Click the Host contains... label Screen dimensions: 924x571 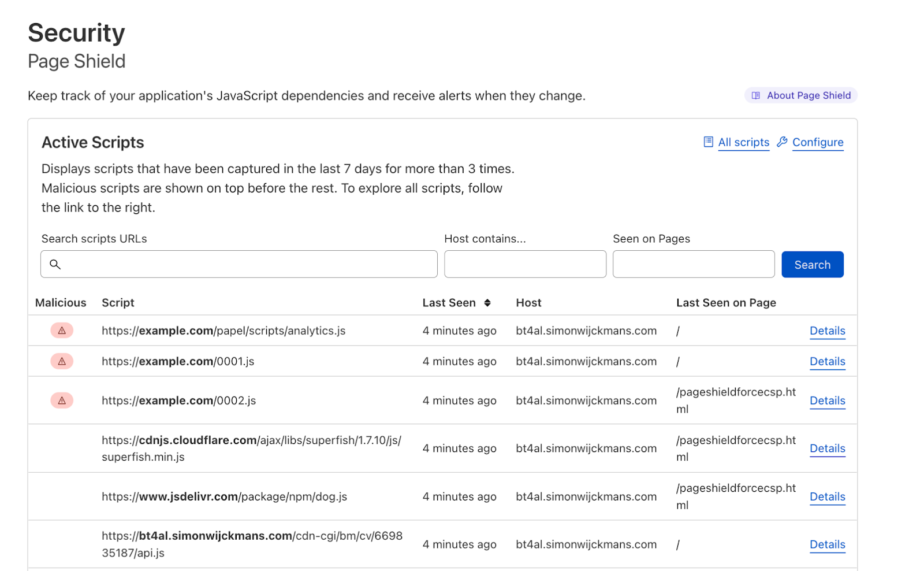pyautogui.click(x=485, y=239)
